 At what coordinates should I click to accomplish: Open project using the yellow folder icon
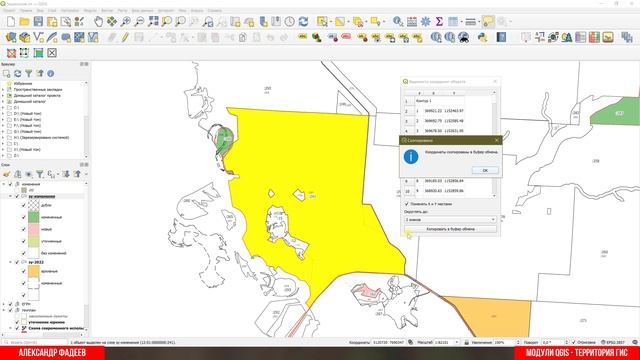point(24,21)
